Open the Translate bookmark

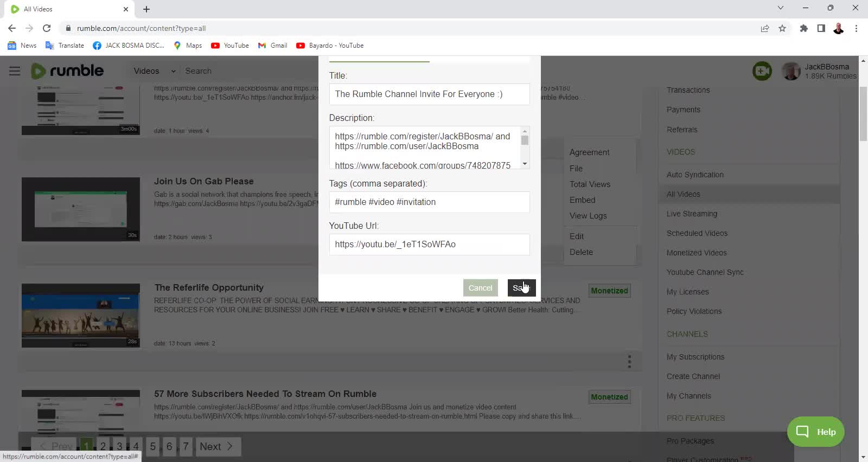point(65,46)
